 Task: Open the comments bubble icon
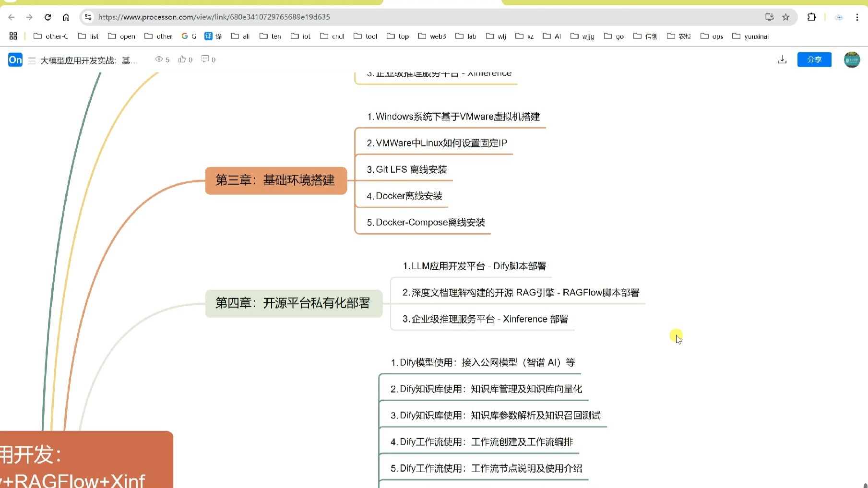pos(205,59)
